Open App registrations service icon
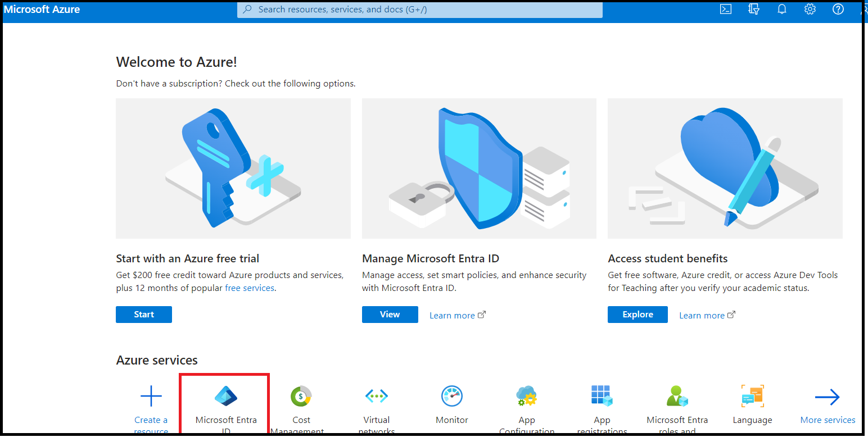Viewport: 868px width, 437px height. [602, 397]
